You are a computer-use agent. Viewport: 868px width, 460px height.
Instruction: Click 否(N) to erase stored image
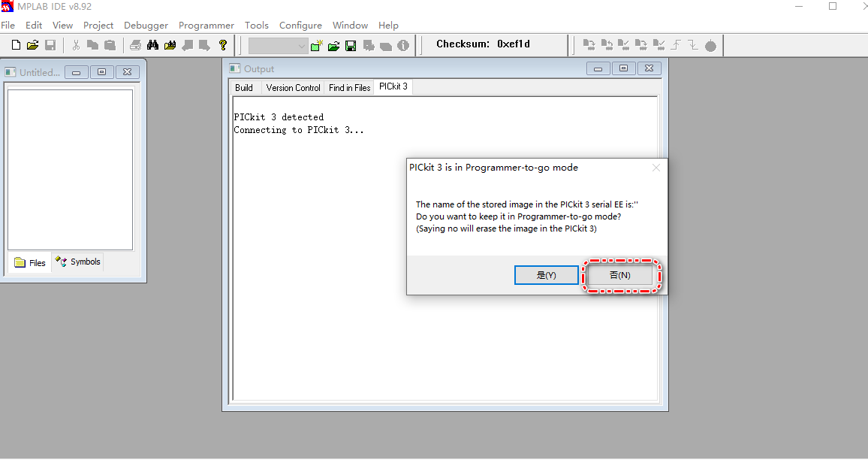[620, 275]
